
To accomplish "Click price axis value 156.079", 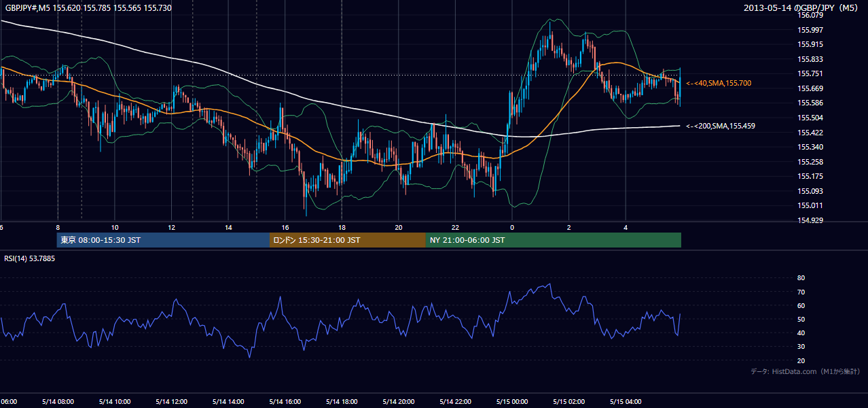I will [x=810, y=15].
